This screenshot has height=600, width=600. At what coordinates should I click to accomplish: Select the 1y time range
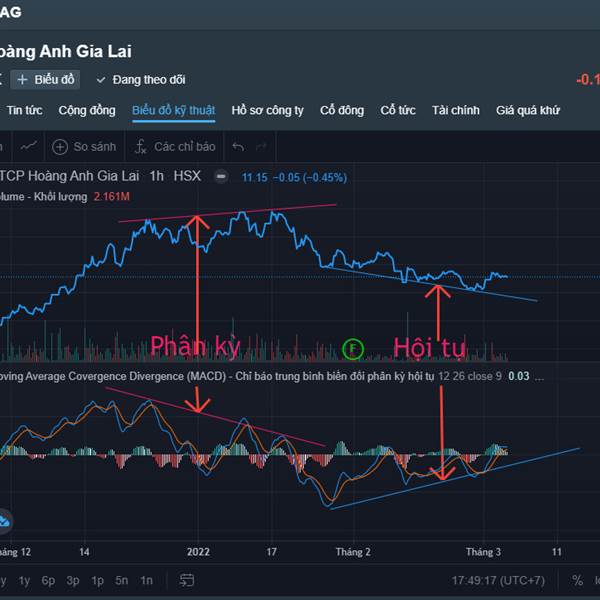click(24, 580)
